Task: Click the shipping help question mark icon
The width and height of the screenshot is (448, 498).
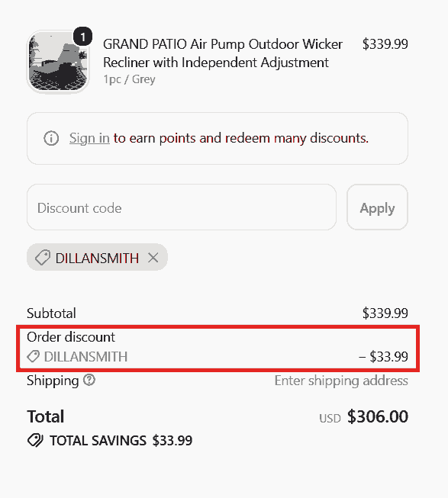Action: (89, 380)
